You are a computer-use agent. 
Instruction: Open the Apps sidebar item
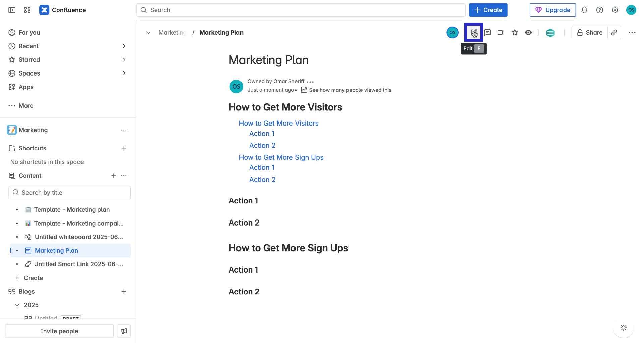(x=26, y=87)
